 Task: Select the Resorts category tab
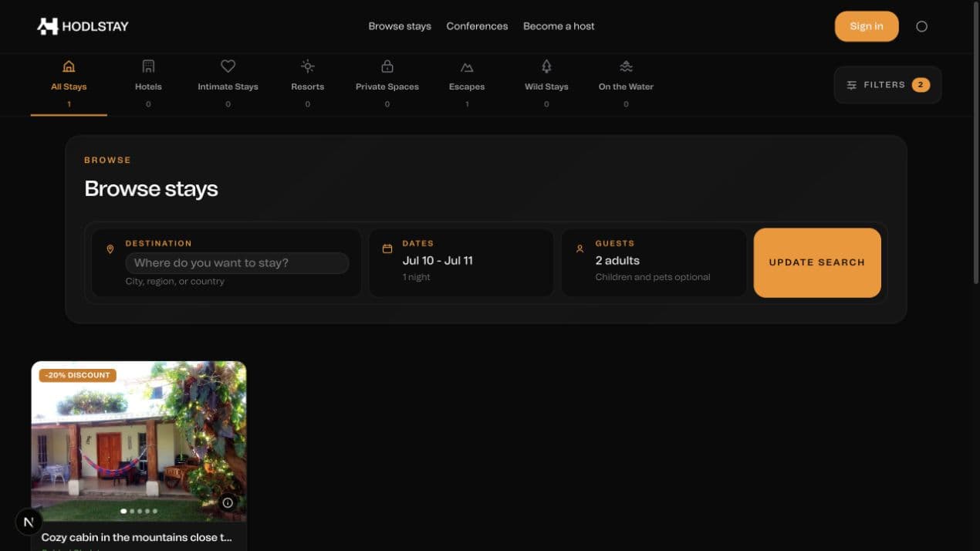coord(307,85)
